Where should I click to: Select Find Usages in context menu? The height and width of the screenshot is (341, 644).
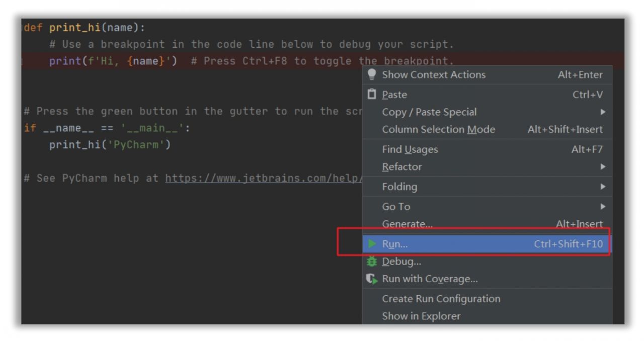(487, 149)
